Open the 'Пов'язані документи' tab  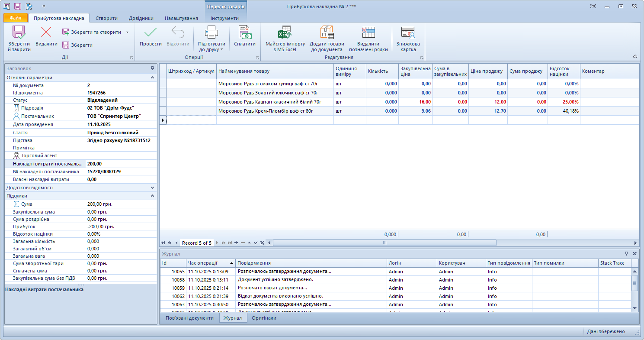click(x=189, y=318)
